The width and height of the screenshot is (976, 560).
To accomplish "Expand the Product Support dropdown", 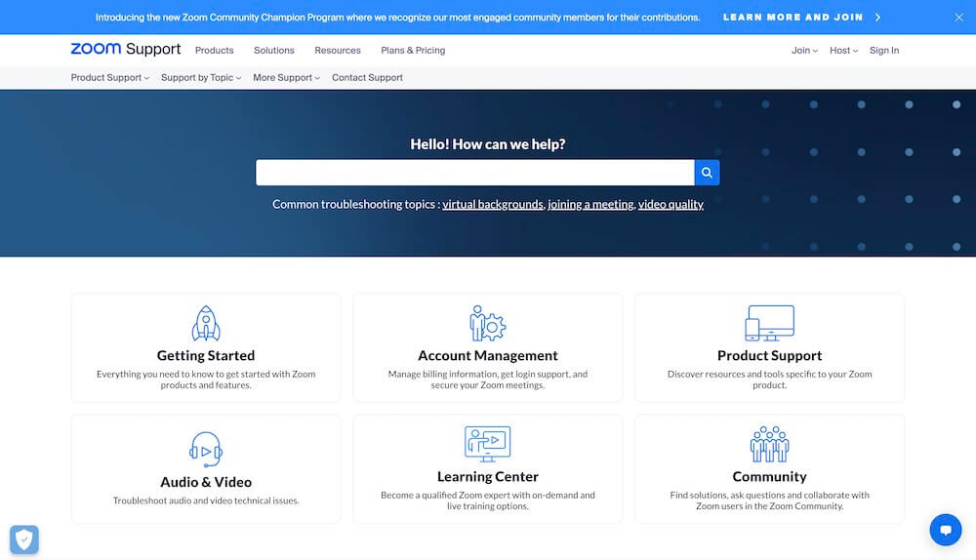I will click(x=110, y=78).
